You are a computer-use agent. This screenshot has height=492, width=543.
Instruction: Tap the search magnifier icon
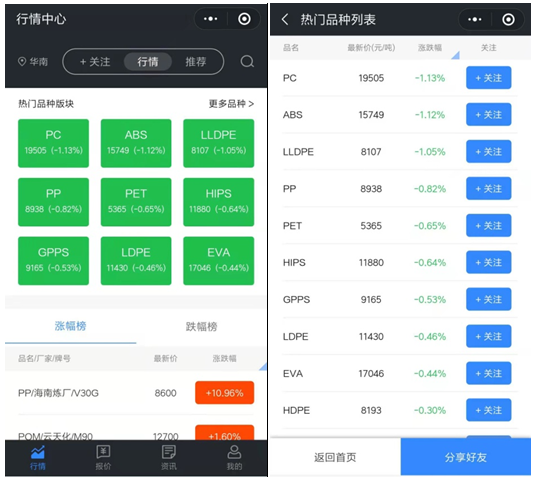tap(247, 62)
